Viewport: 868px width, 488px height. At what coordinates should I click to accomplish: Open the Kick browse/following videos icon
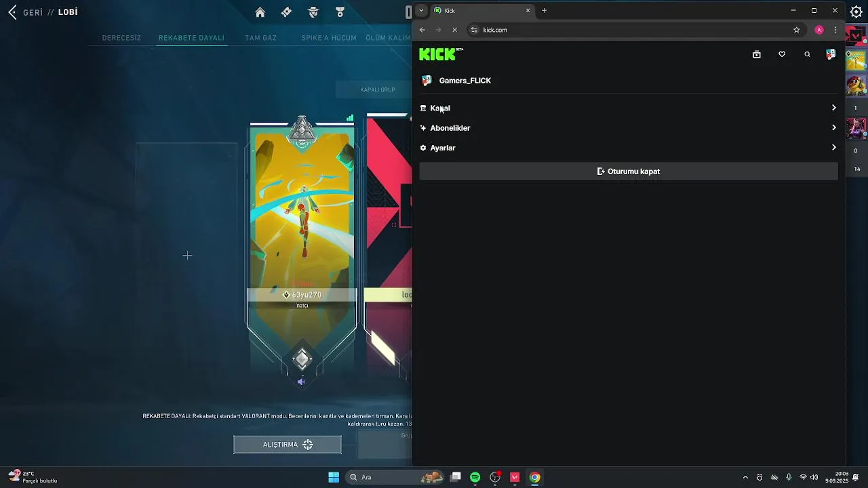pos(757,54)
